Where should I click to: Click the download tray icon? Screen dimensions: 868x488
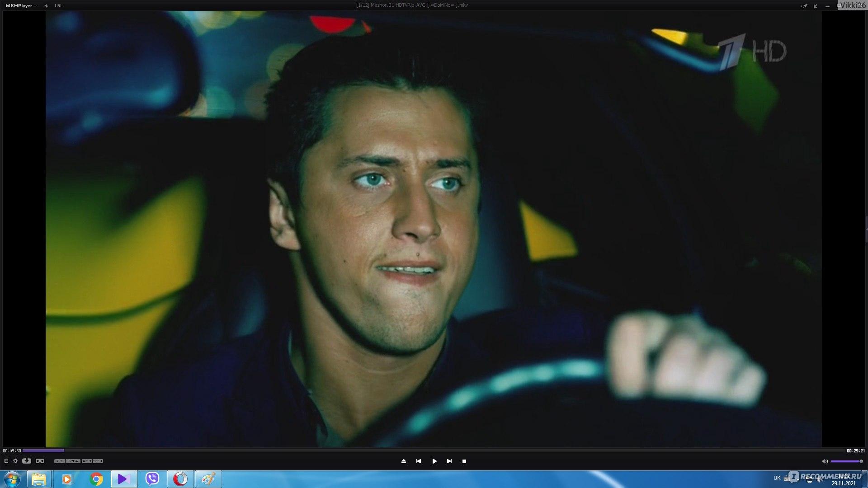coord(27,461)
